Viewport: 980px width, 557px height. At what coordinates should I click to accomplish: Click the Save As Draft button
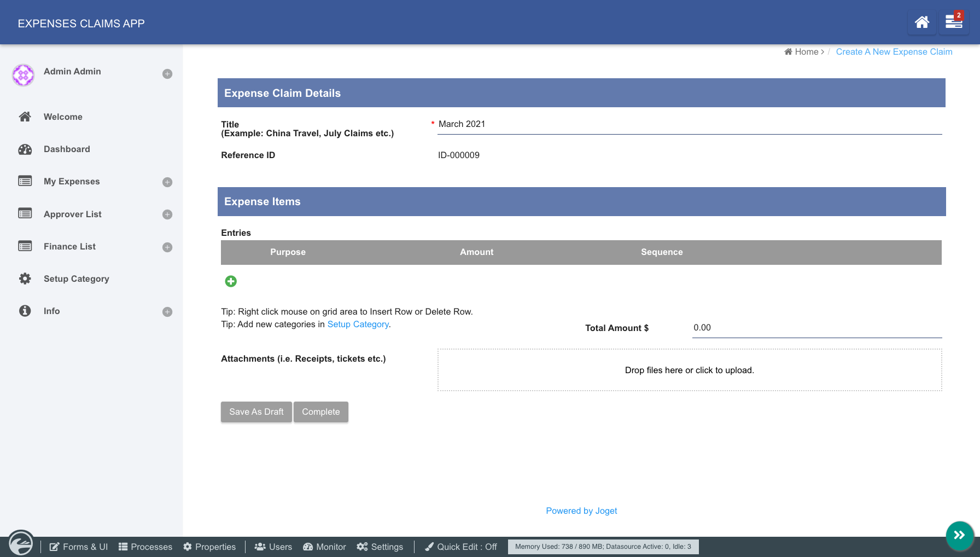click(x=256, y=411)
